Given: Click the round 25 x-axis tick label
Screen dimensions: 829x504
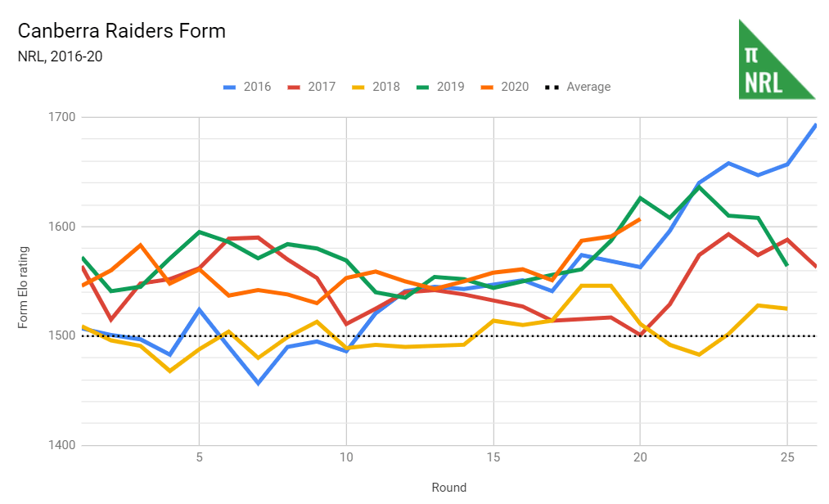Looking at the screenshot, I should (786, 458).
